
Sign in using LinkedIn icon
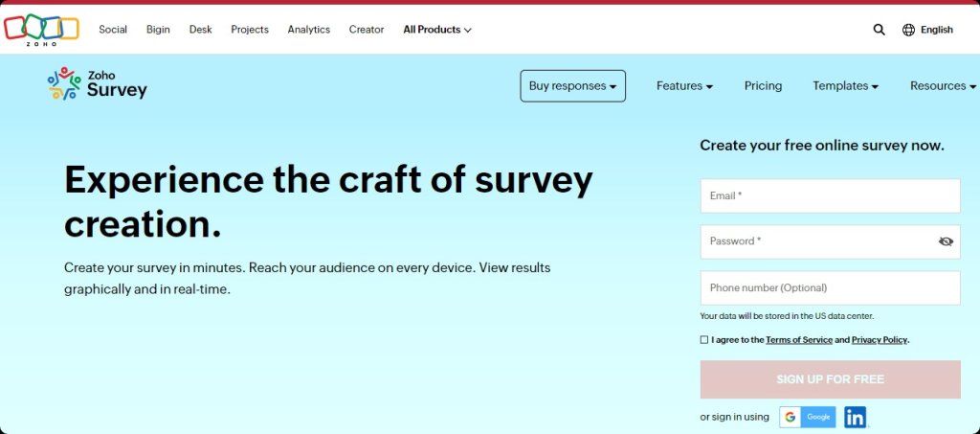[x=855, y=417]
